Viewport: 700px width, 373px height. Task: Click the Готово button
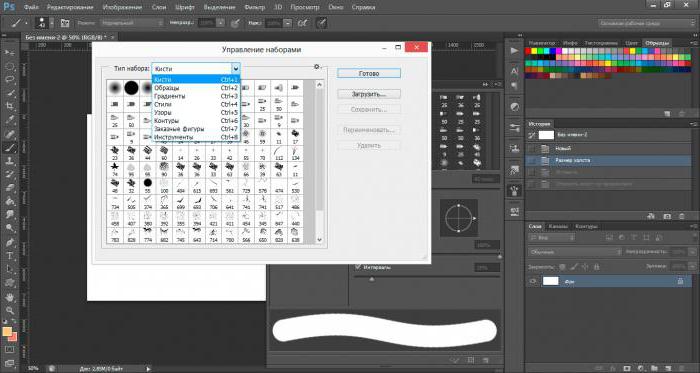[369, 73]
